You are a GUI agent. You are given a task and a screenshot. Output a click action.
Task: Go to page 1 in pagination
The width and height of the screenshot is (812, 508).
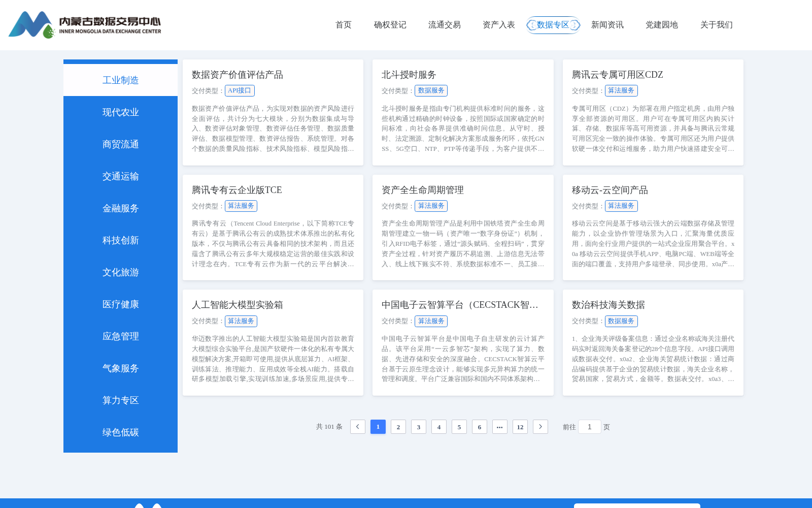[x=378, y=427]
